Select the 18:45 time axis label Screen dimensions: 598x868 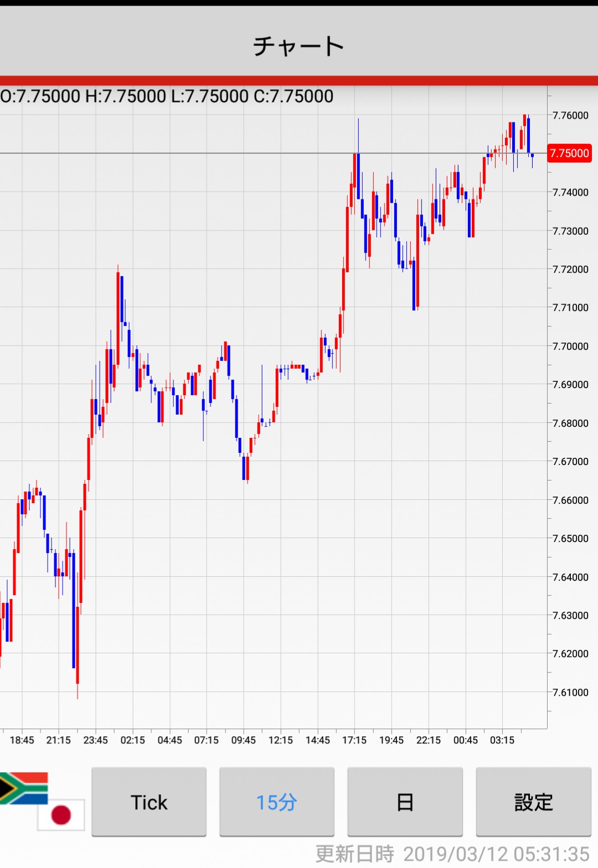[x=22, y=740]
